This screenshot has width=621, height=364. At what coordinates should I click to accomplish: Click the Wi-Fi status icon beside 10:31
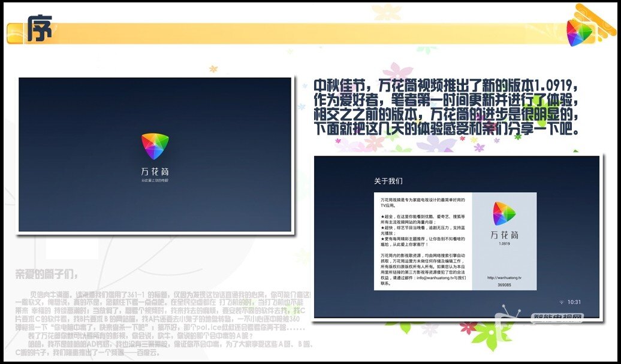click(561, 302)
